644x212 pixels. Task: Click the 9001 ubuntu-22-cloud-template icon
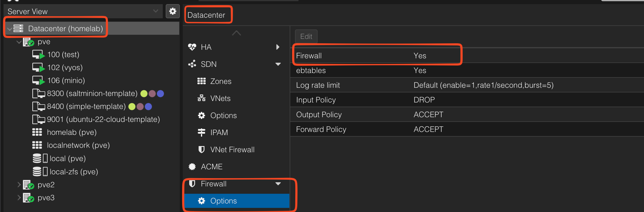(x=38, y=119)
